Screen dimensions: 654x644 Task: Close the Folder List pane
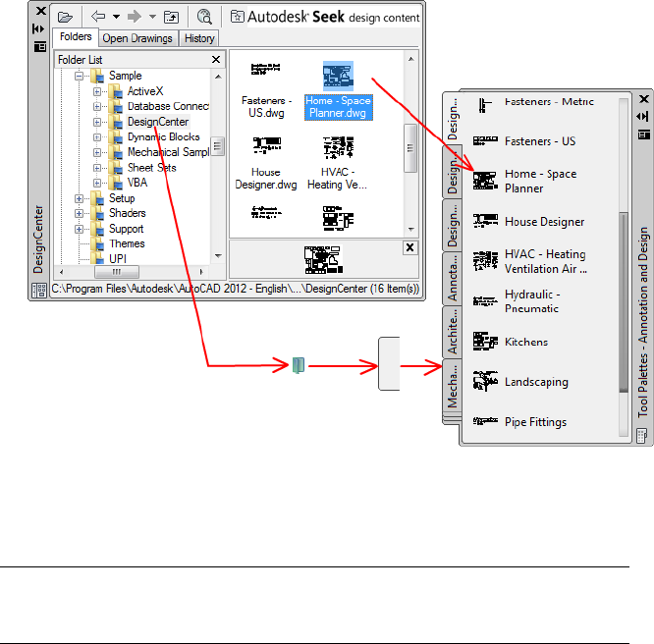216,60
